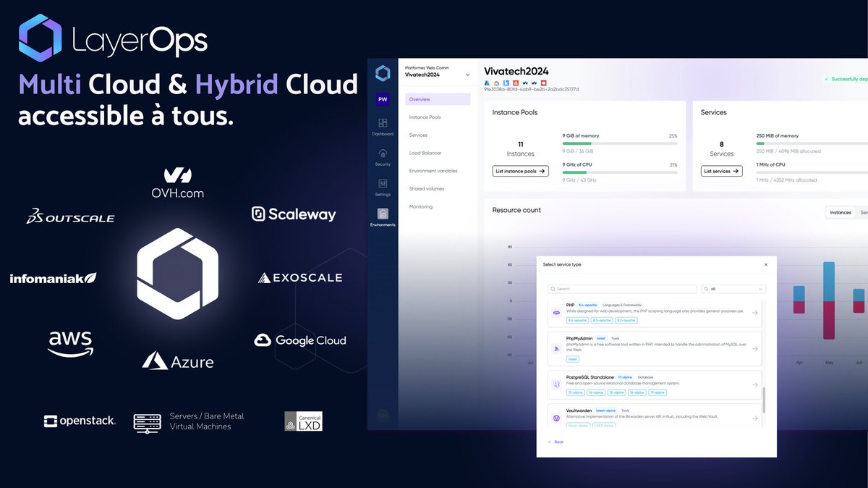Click the Search field in the dialog
Image resolution: width=868 pixels, height=488 pixels.
(x=621, y=289)
